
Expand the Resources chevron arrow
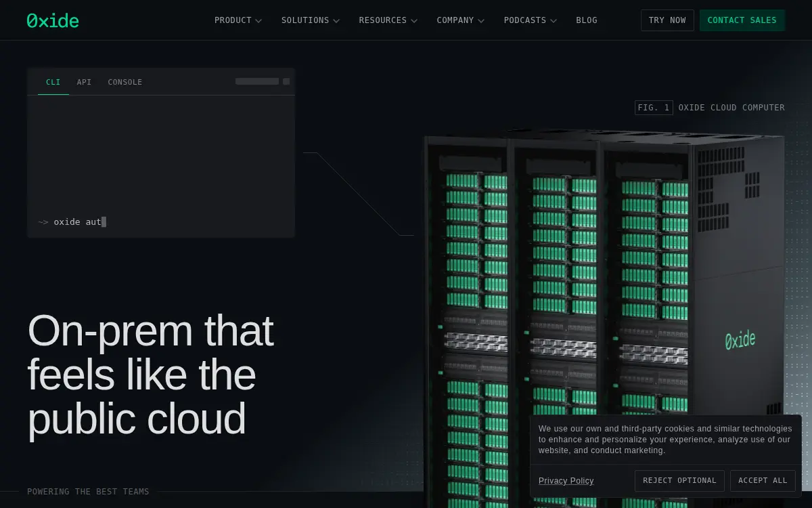414,21
